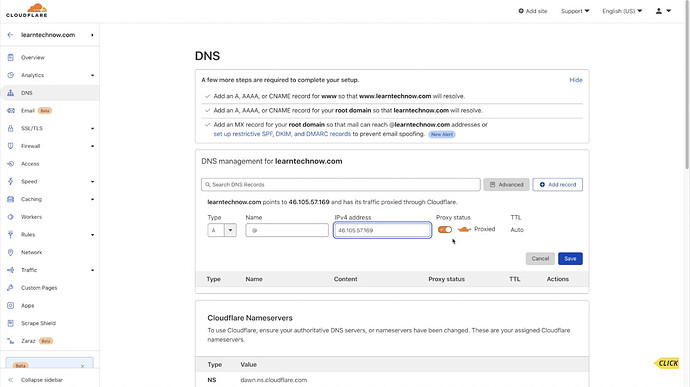Open the Workers icon in sidebar
Screen dimensions: 690x387
[x=11, y=217]
